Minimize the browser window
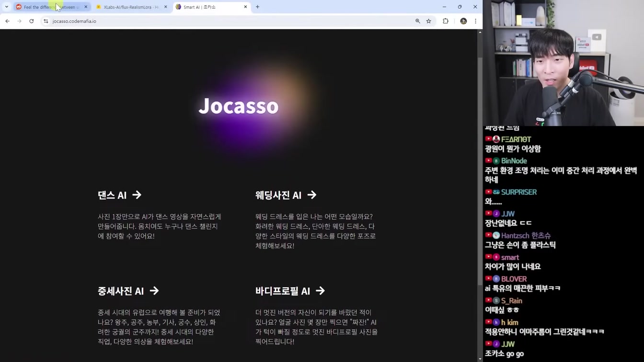Image resolution: width=644 pixels, height=362 pixels. coord(444,7)
